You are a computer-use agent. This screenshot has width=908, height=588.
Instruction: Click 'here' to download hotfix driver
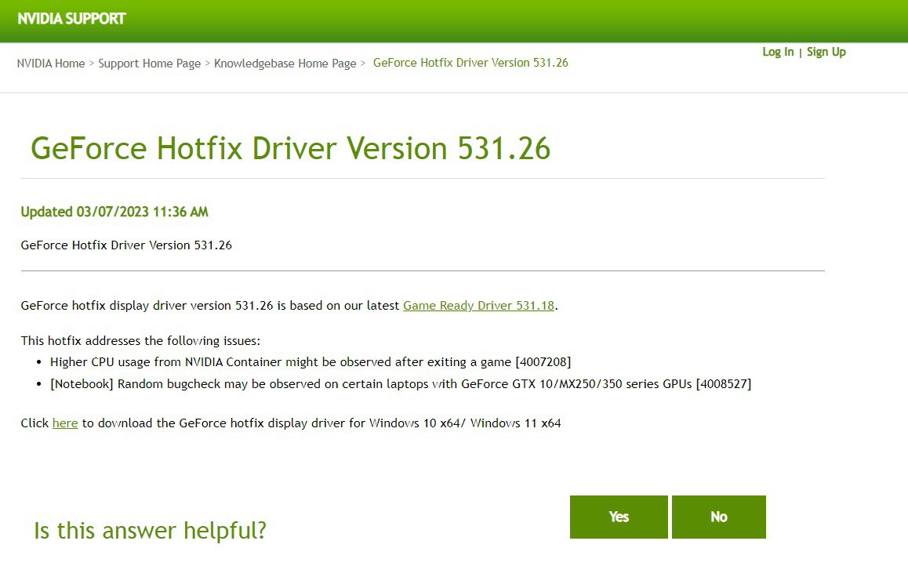pyautogui.click(x=65, y=423)
